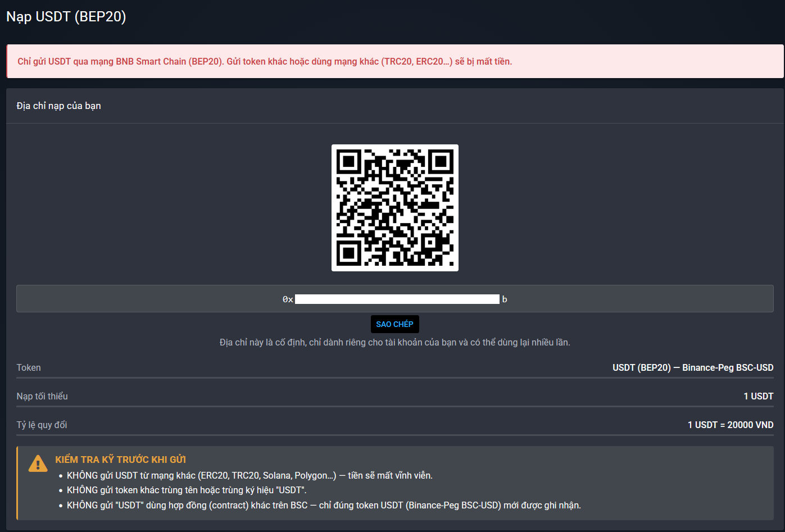785x532 pixels.
Task: Click the rate "1 USDT = 20000 VND"
Action: pos(730,425)
